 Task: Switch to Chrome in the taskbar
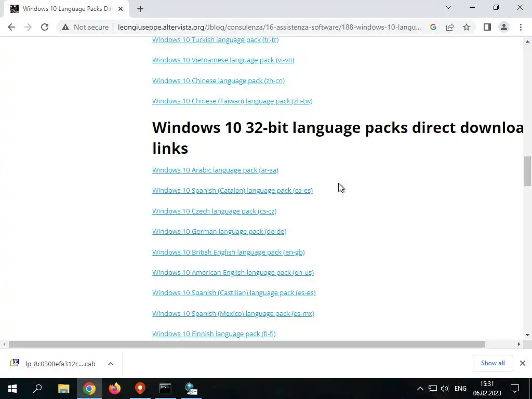89,389
